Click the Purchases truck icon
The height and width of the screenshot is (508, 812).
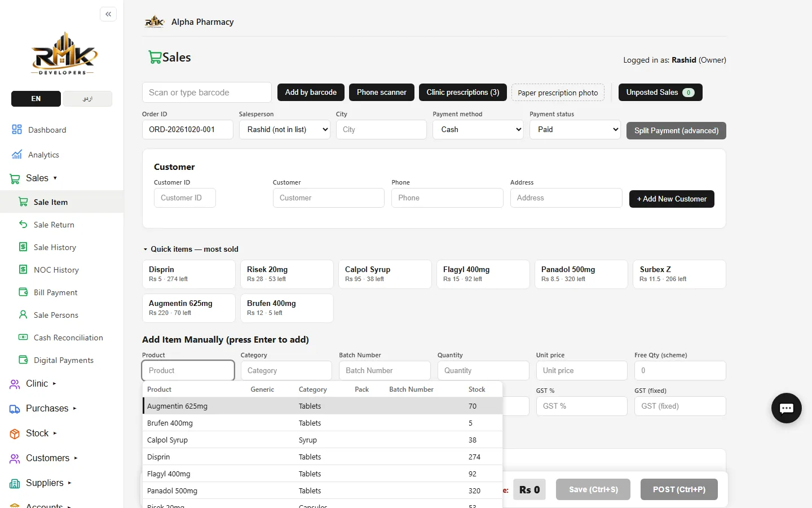click(15, 409)
